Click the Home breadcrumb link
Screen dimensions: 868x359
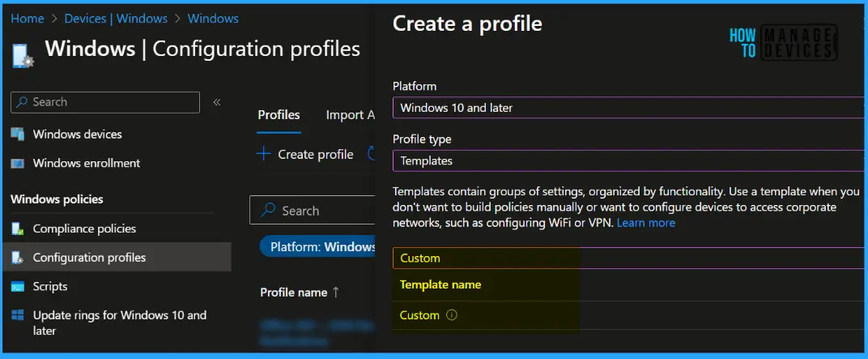28,19
